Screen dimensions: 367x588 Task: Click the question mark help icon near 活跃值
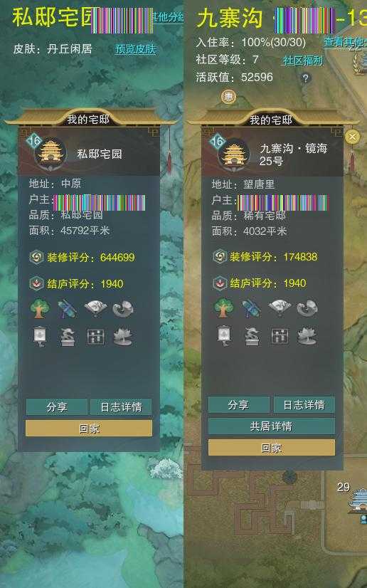306,78
